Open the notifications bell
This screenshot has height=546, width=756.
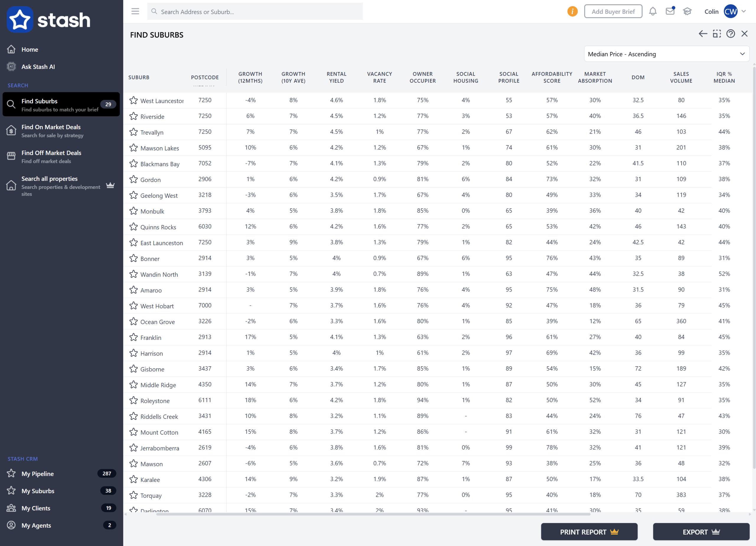[652, 11]
